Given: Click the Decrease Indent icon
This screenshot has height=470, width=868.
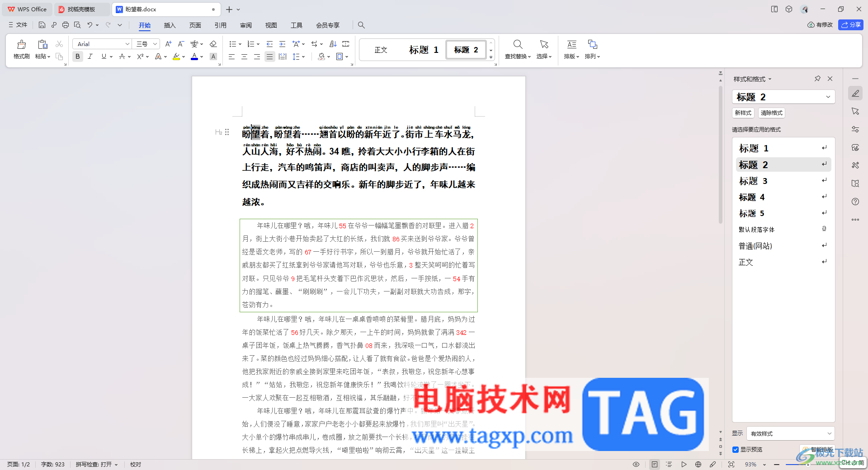Looking at the screenshot, I should click(269, 44).
